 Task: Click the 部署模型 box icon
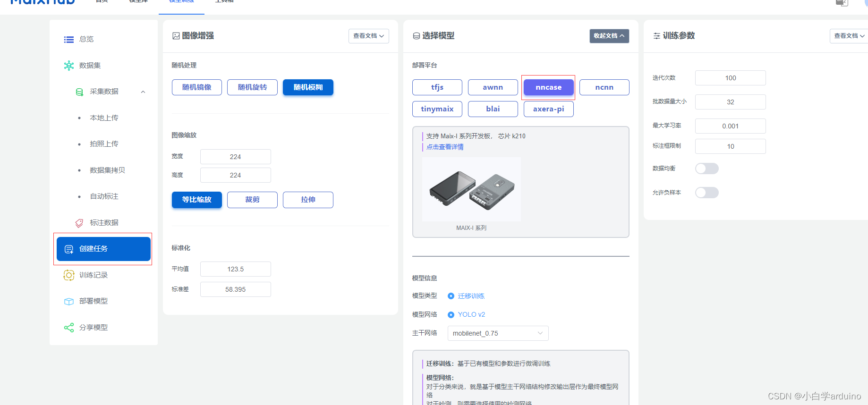point(69,302)
